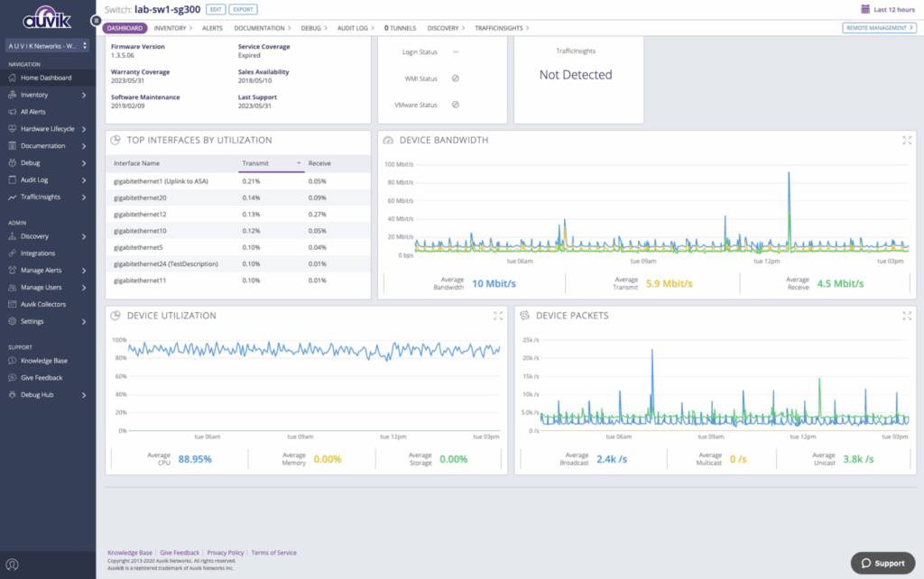924x579 pixels.
Task: Expand the Audit Log sidebar menu
Action: point(84,180)
